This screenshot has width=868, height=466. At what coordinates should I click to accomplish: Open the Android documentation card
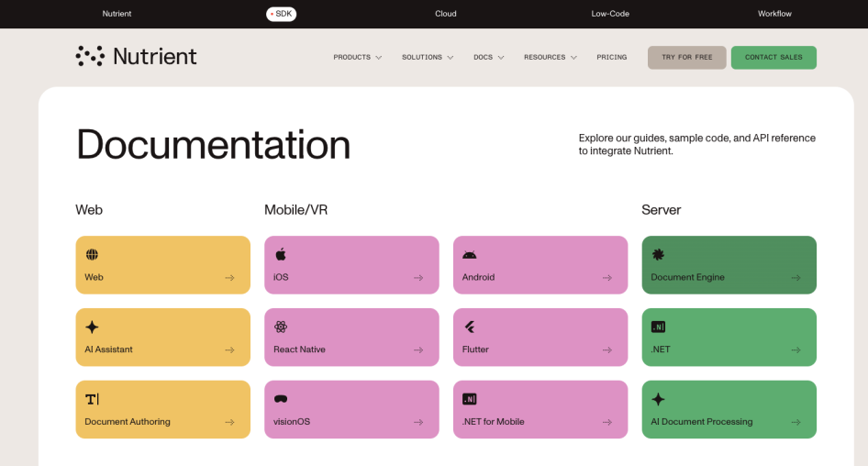pos(540,265)
